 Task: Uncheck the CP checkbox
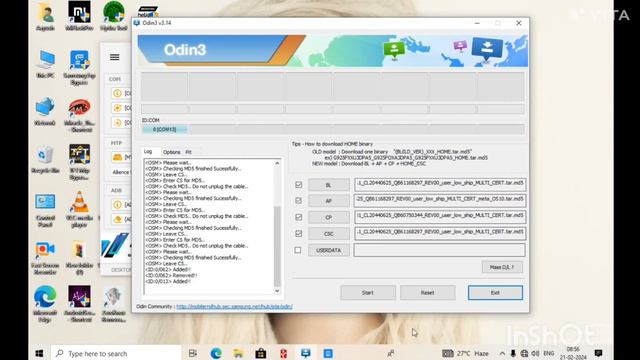point(298,217)
